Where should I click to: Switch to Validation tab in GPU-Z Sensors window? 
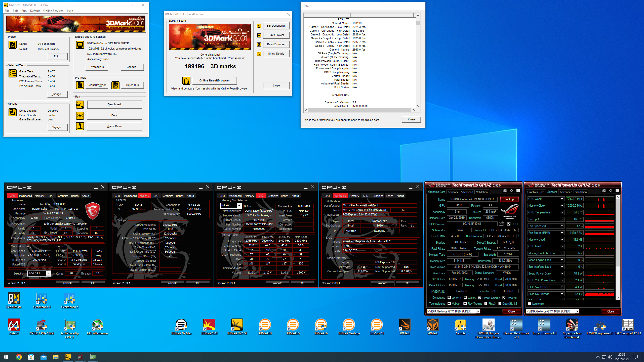581,192
